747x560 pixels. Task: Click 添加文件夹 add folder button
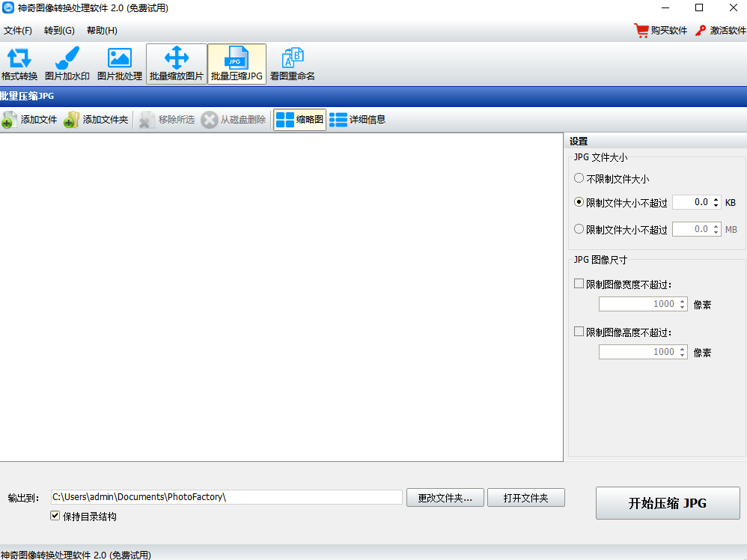[97, 120]
